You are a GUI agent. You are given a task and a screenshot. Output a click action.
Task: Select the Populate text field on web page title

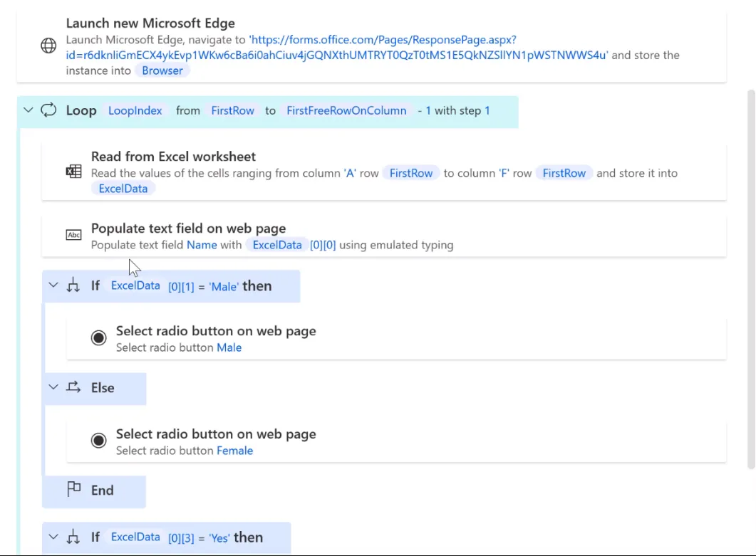point(189,229)
